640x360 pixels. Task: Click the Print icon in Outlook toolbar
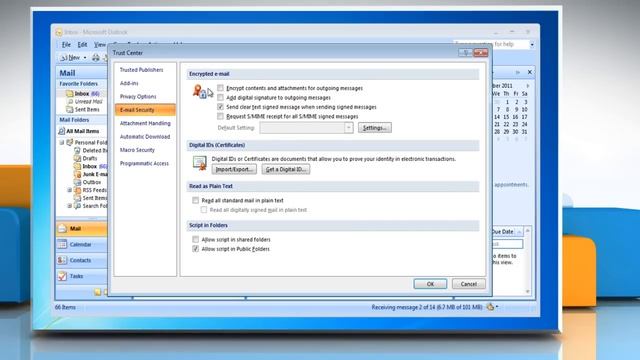[x=96, y=58]
